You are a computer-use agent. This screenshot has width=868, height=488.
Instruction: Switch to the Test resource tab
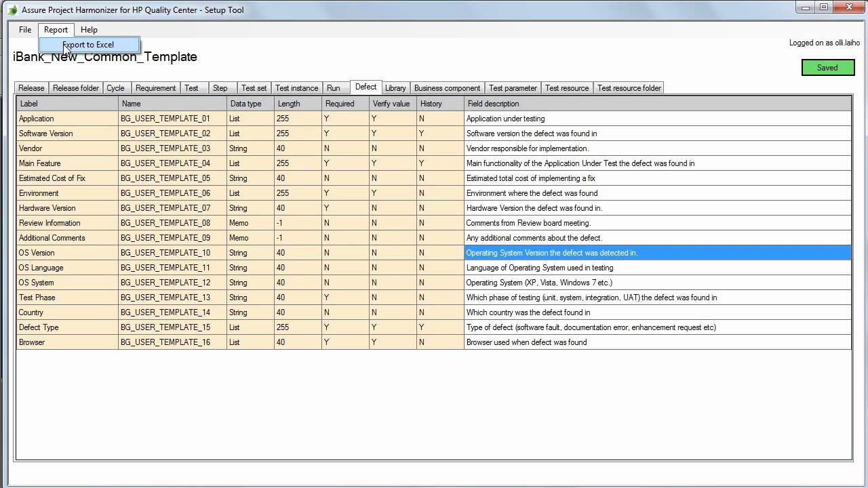point(567,88)
